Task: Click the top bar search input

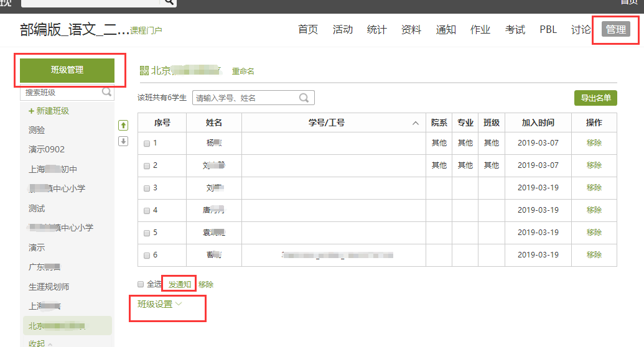Action: click(x=90, y=2)
